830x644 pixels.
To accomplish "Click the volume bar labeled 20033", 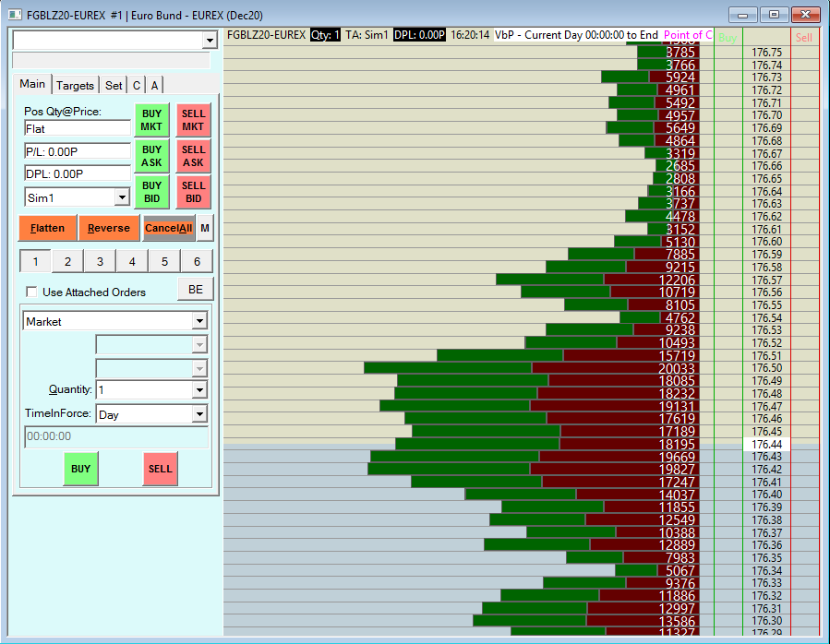I will point(532,368).
